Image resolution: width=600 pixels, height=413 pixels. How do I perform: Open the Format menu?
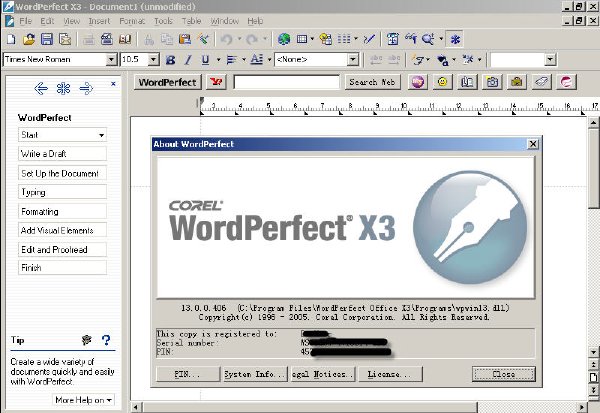pyautogui.click(x=132, y=21)
